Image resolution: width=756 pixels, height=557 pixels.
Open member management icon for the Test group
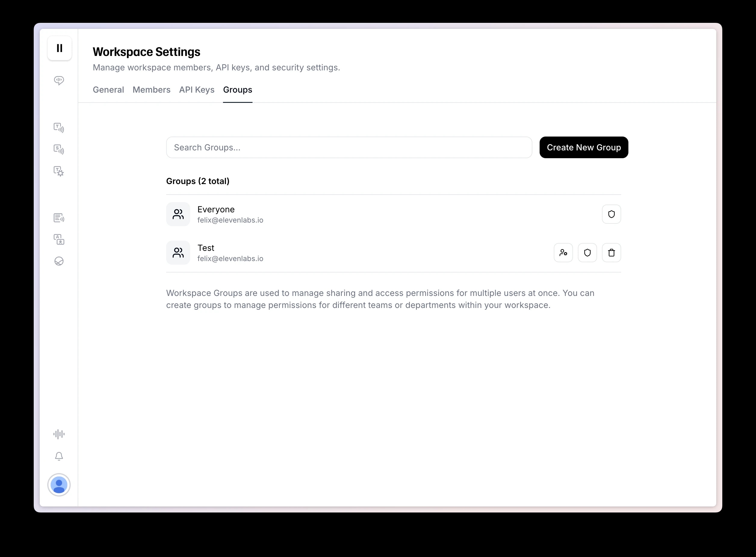click(563, 252)
